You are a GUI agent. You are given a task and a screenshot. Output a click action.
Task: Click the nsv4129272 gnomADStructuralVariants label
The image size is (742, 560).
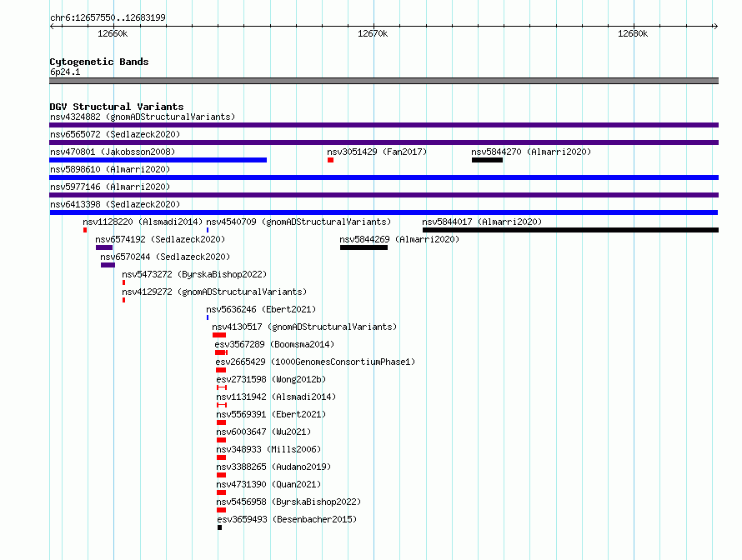[x=214, y=292]
